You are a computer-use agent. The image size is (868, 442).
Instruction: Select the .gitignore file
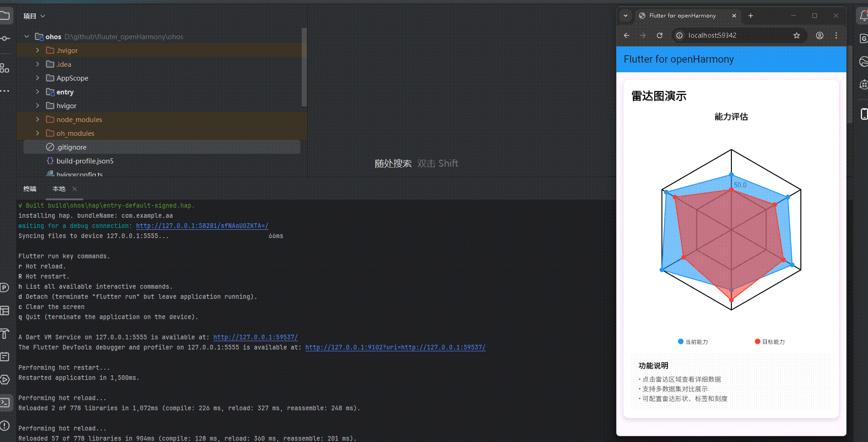click(162, 147)
